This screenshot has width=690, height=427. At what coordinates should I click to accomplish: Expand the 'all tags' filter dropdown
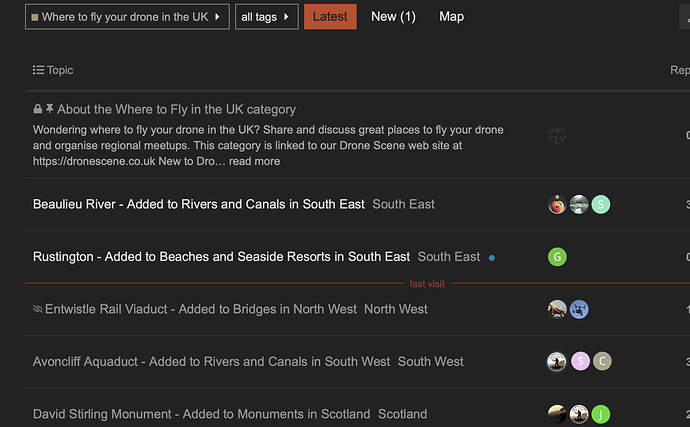click(x=267, y=17)
